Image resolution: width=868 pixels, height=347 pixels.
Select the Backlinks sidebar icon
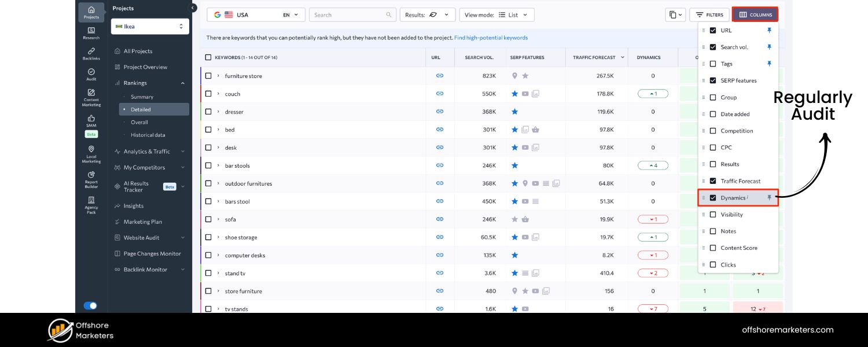(x=91, y=53)
